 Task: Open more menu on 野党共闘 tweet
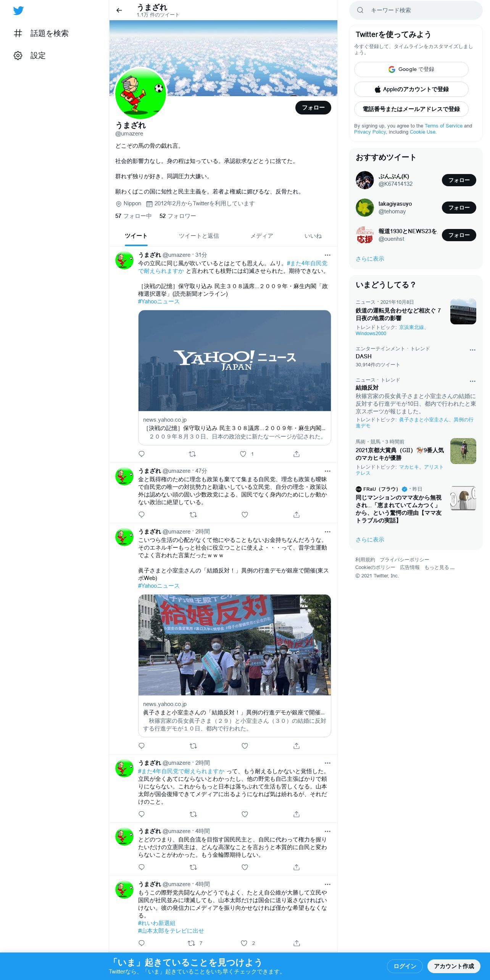click(327, 884)
